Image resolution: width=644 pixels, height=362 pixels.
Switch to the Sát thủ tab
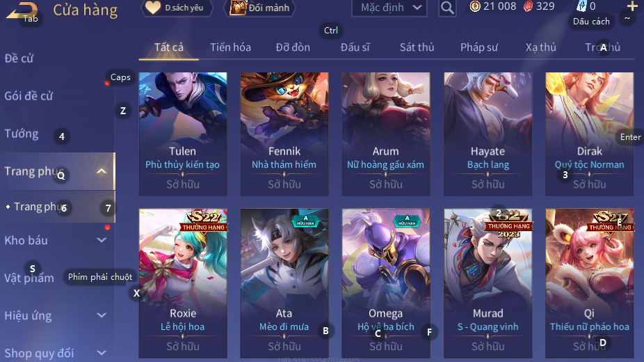(417, 47)
